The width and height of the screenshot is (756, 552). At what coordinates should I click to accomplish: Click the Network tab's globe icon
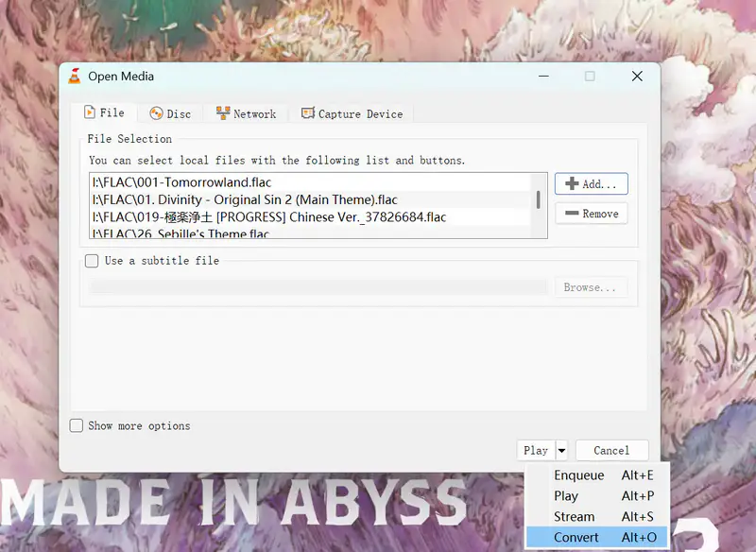221,112
